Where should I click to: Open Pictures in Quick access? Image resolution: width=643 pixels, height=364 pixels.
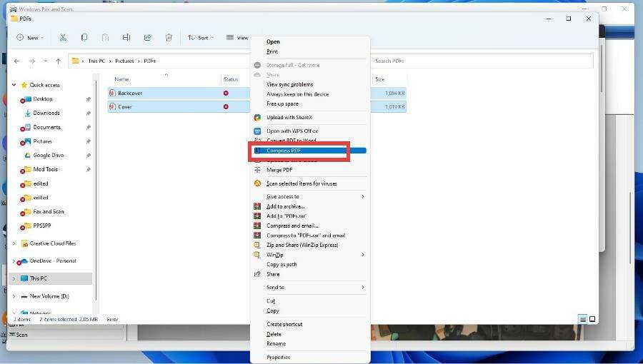(42, 141)
